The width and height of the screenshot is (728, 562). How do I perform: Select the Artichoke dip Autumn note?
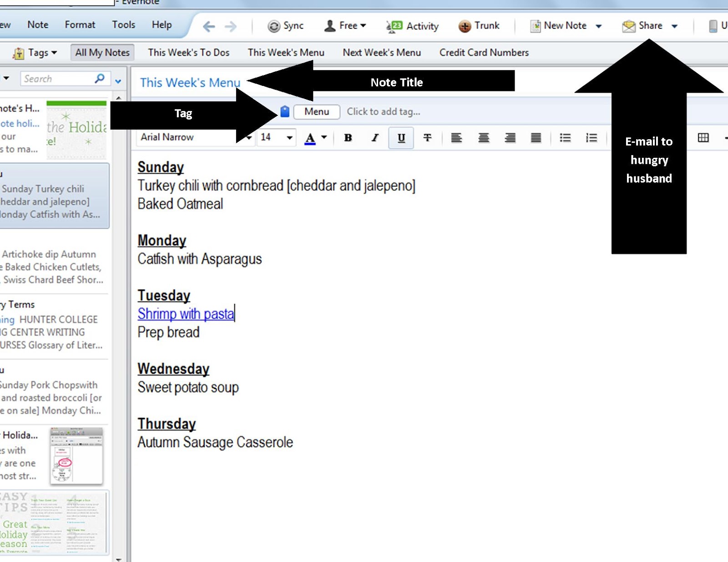pos(53,261)
